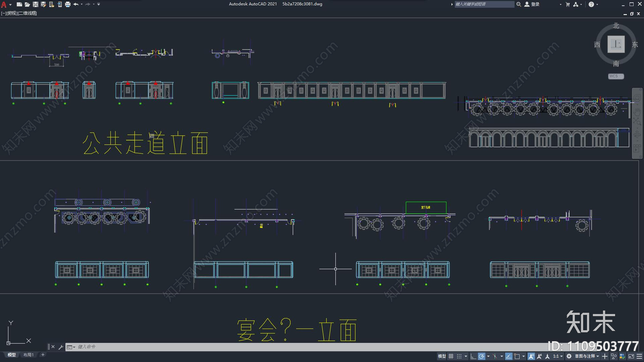Add a new layout with the plus tab
Screen dimensions: 644x362
43,355
